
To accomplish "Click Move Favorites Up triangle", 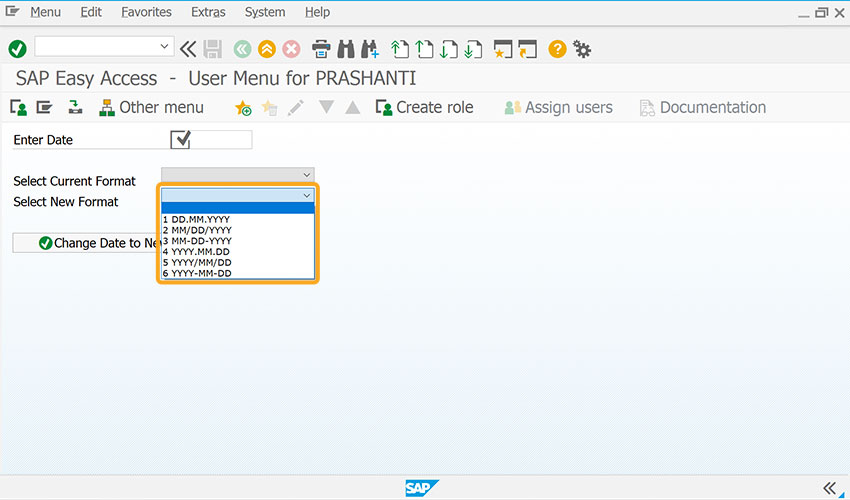I will pos(353,107).
